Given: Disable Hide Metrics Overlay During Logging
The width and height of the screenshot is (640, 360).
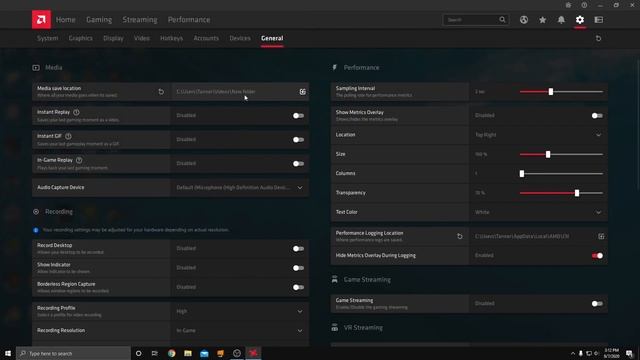Looking at the screenshot, I should tap(597, 256).
